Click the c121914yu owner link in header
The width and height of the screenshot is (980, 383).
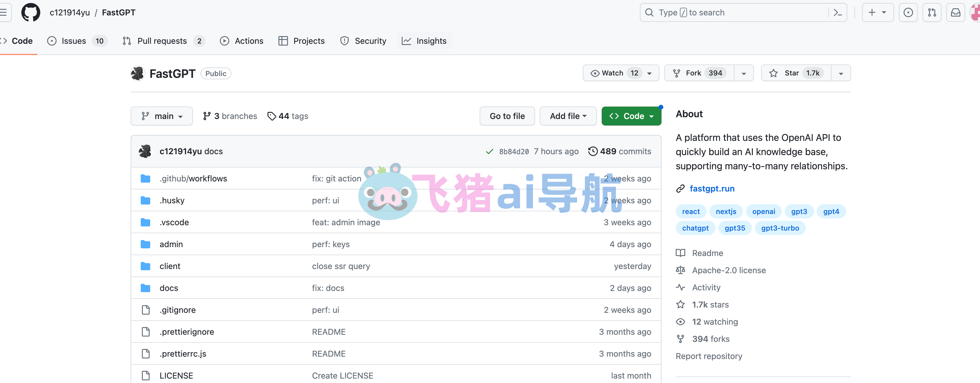click(70, 12)
